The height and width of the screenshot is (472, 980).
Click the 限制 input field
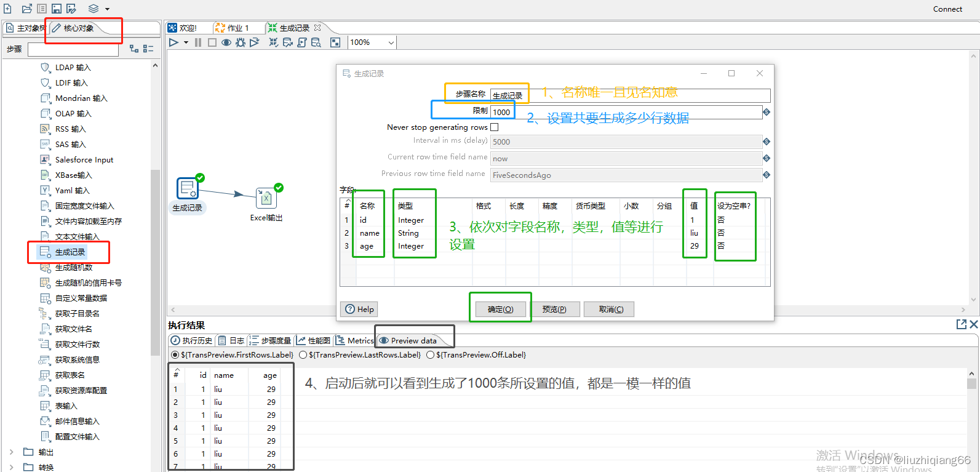pyautogui.click(x=626, y=112)
